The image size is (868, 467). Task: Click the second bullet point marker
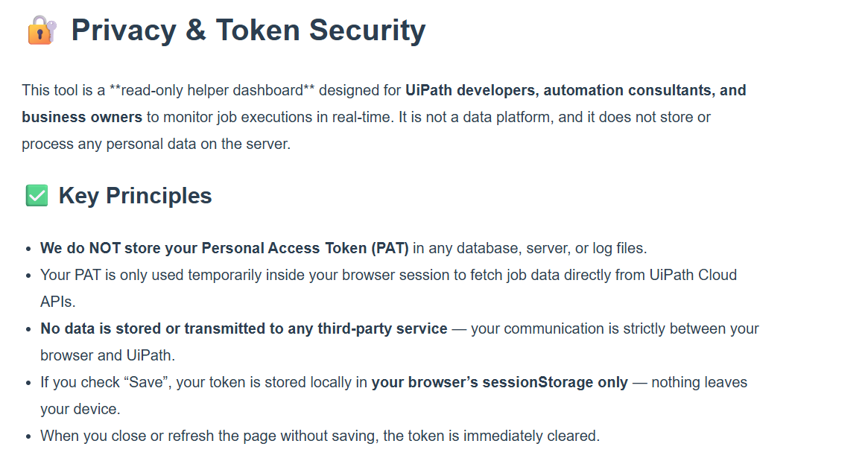click(28, 276)
